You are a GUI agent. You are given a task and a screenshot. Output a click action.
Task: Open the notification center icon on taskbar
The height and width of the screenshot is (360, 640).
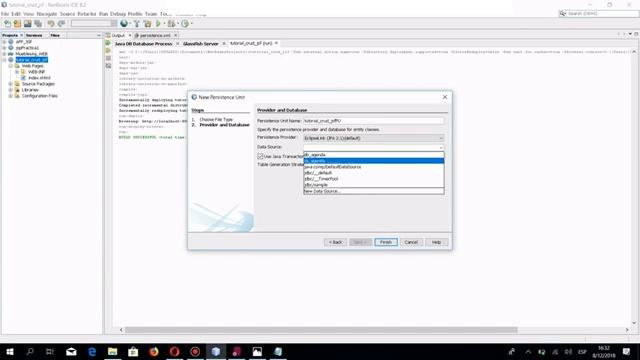(x=627, y=351)
